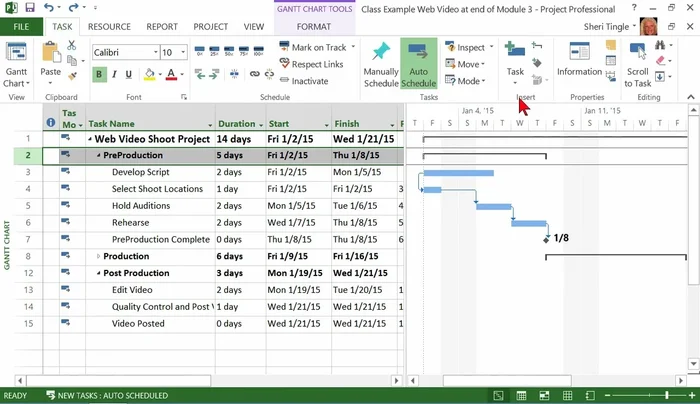Open the font color picker
Screen dimensions: 700x404
click(171, 75)
